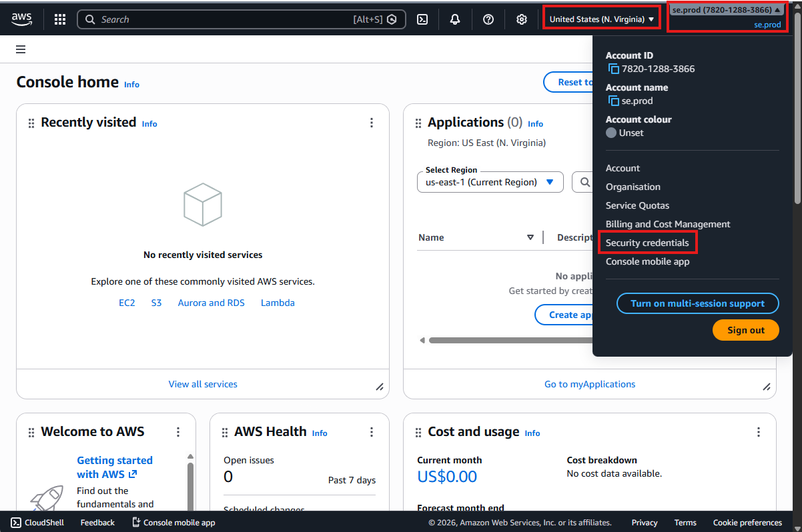Image resolution: width=802 pixels, height=532 pixels.
Task: Open Console mobile app footer link
Action: pos(173,523)
